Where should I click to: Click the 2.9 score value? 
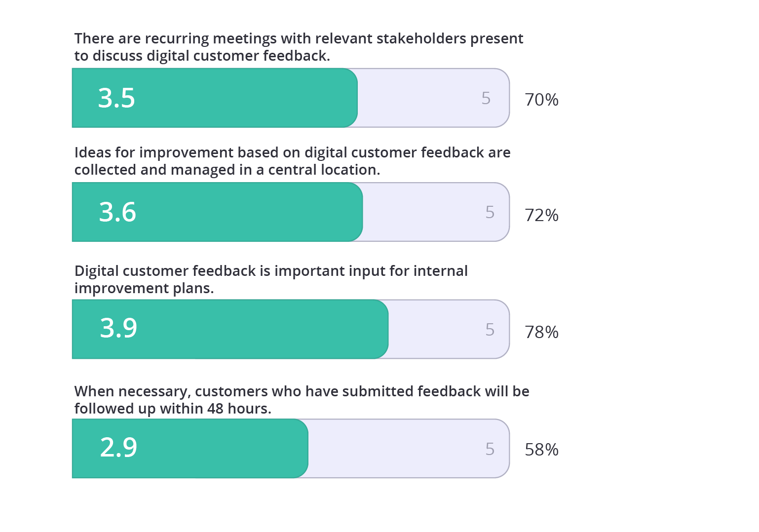click(118, 448)
